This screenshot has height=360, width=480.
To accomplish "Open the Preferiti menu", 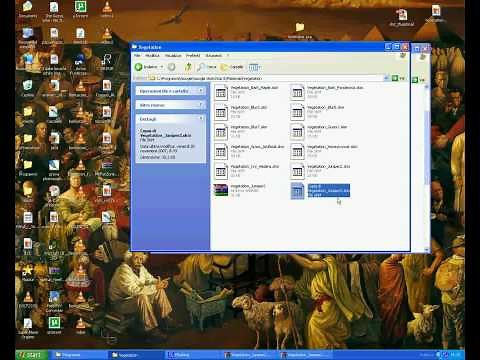I will coord(193,55).
